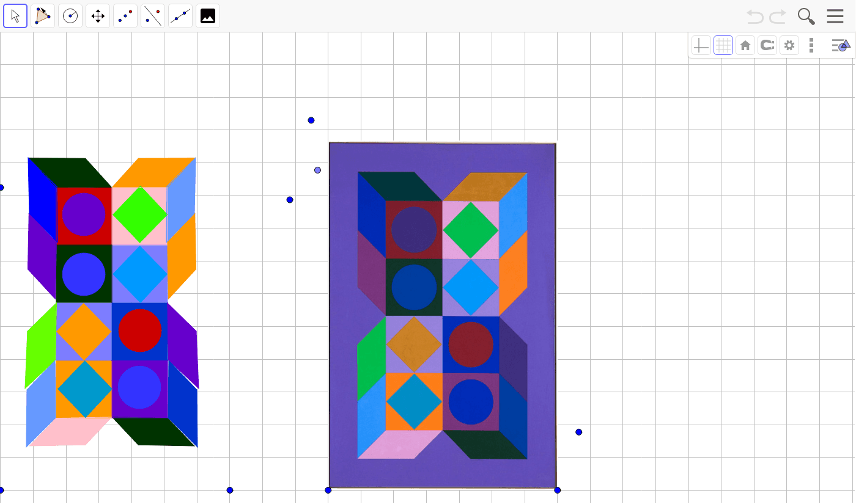Select orange parallelogram at the left figure's top
The height and width of the screenshot is (504, 856).
pyautogui.click(x=154, y=172)
